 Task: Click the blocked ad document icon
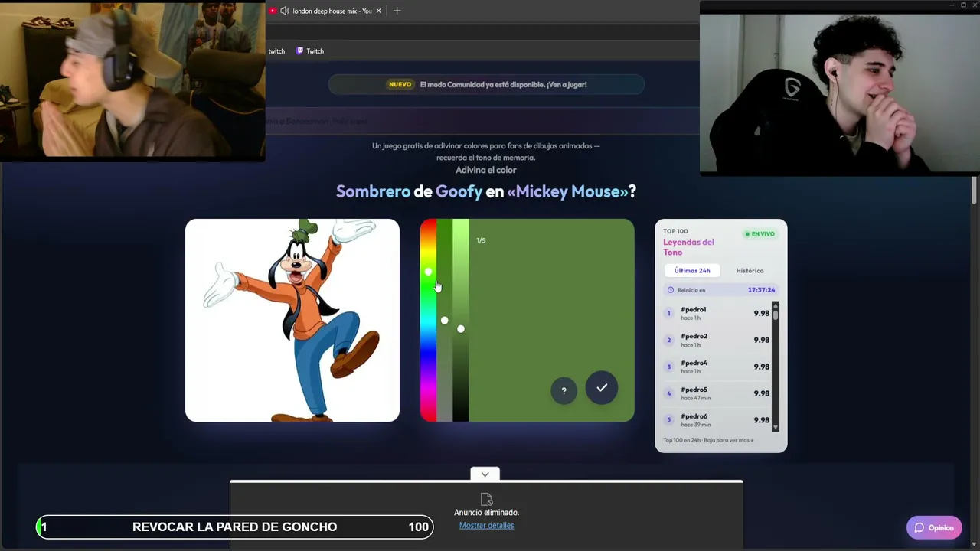486,500
